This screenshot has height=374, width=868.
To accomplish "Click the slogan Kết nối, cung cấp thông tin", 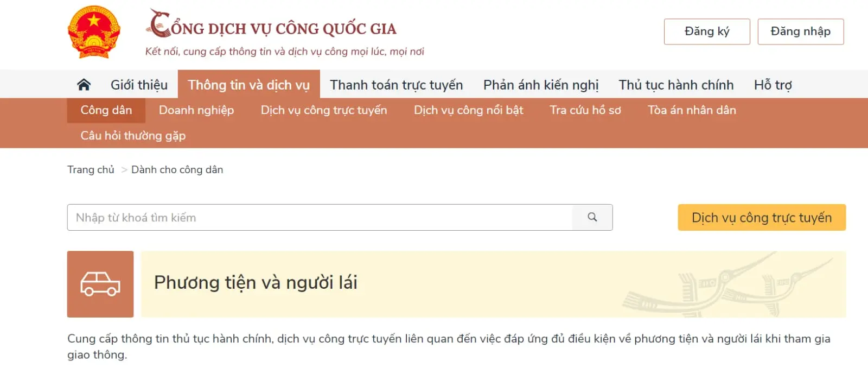I will (x=284, y=52).
